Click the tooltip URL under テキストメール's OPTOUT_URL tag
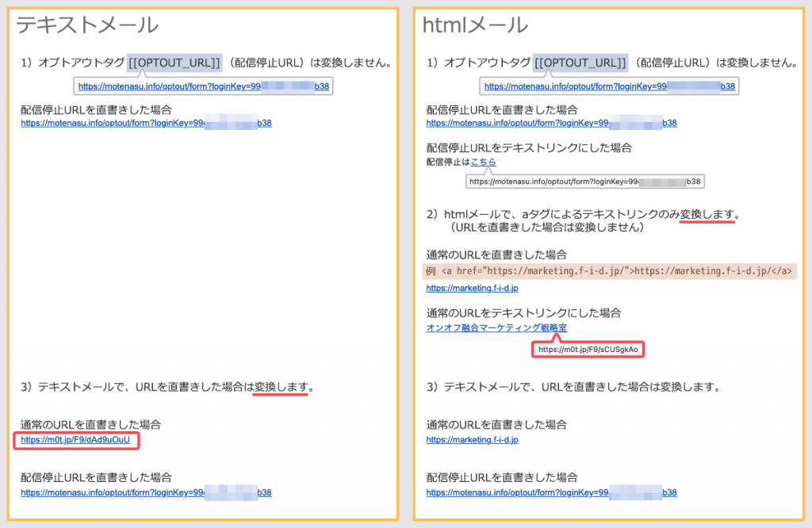Viewport: 812px width, 528px height. [x=204, y=86]
